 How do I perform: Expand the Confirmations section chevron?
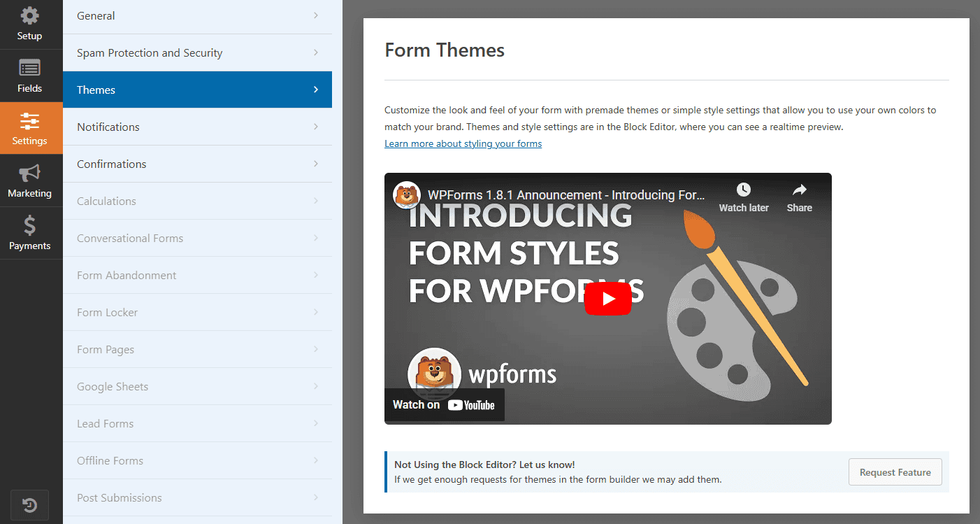coord(316,164)
